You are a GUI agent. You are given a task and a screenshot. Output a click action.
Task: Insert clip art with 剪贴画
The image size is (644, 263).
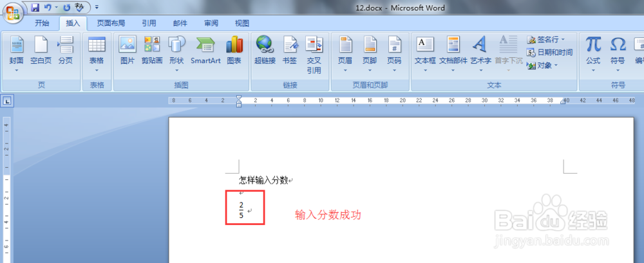point(152,50)
